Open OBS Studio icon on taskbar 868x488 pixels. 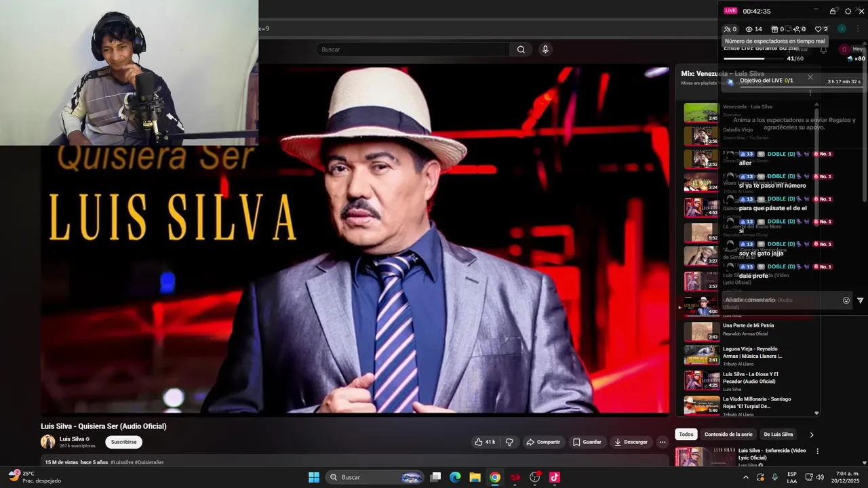(534, 477)
